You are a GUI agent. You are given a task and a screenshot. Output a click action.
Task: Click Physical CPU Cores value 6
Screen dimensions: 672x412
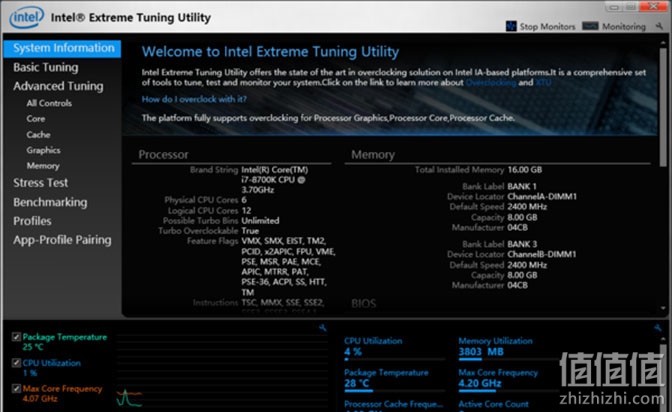(244, 200)
